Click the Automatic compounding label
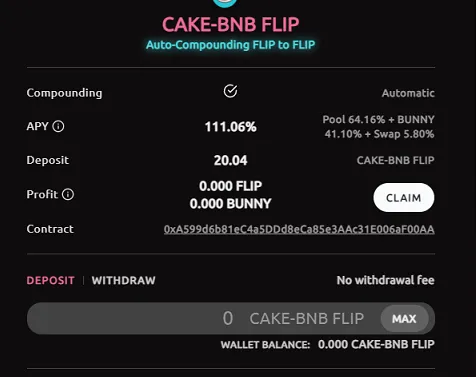This screenshot has height=377, width=476. pyautogui.click(x=408, y=93)
